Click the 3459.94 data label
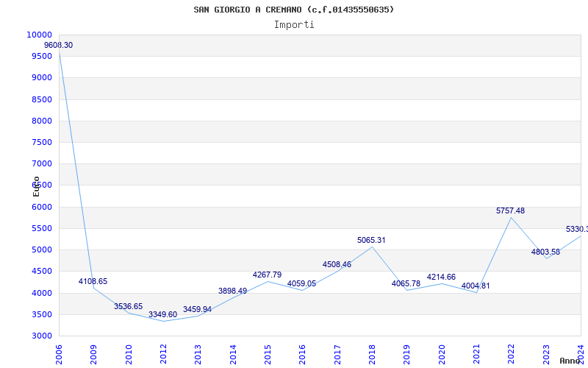Screen dimensions: 588x368 (x=197, y=309)
